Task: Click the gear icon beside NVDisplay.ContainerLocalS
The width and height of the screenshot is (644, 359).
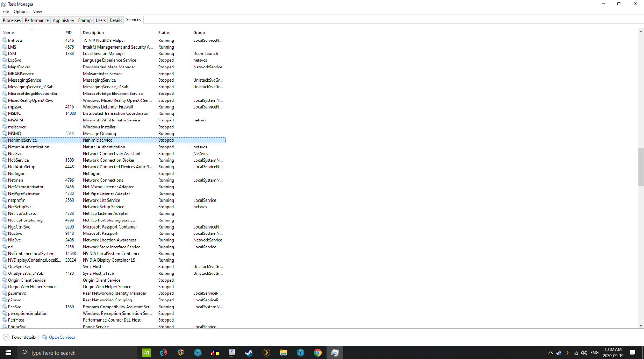Action: point(5,260)
